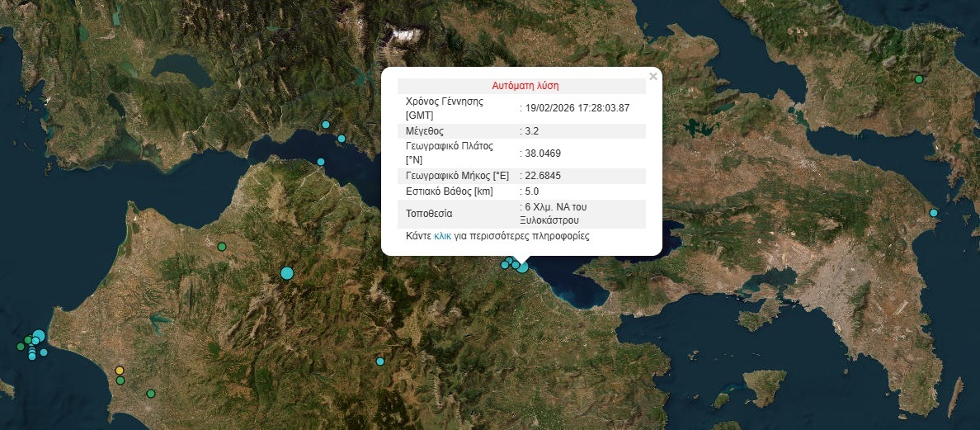Open the "κλικ" link for more information
This screenshot has height=430, width=980.
443,236
